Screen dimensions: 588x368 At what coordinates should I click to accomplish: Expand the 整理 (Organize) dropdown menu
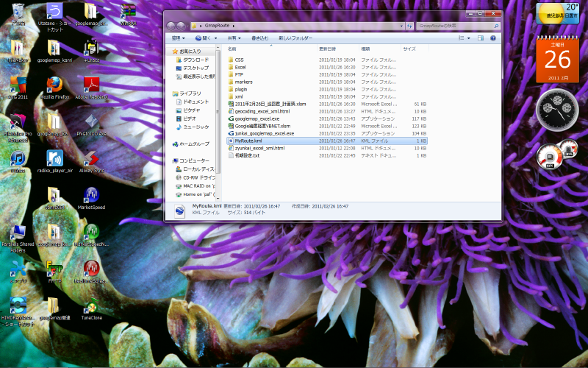pyautogui.click(x=179, y=37)
